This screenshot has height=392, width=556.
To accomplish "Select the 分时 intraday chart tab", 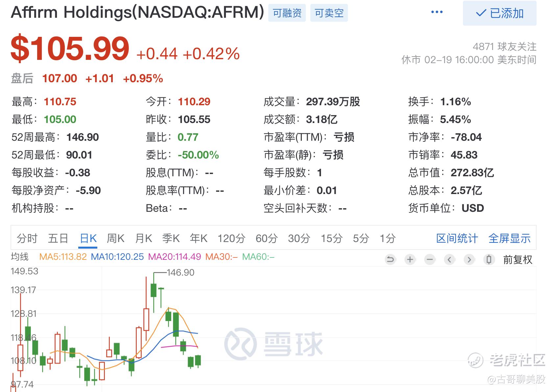I will (x=27, y=238).
